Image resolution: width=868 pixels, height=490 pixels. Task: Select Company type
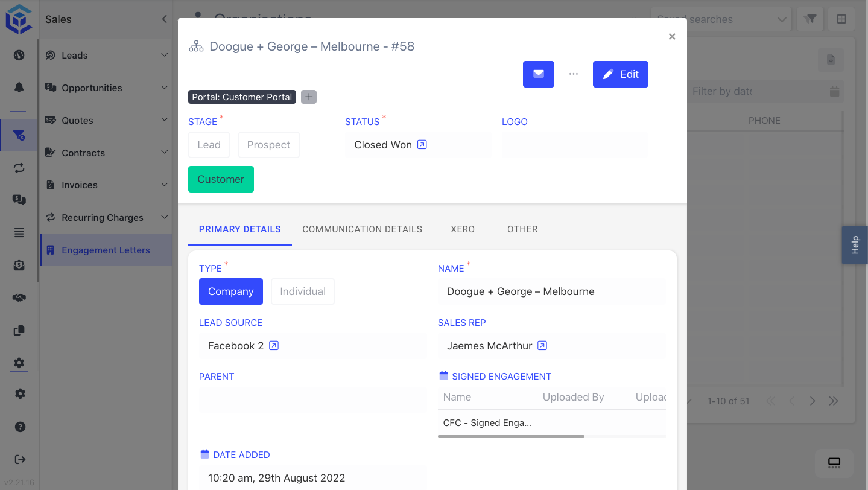[x=231, y=291]
